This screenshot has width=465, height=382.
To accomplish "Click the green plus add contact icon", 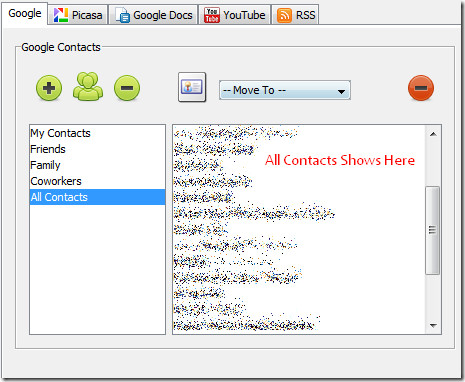I will tap(49, 88).
